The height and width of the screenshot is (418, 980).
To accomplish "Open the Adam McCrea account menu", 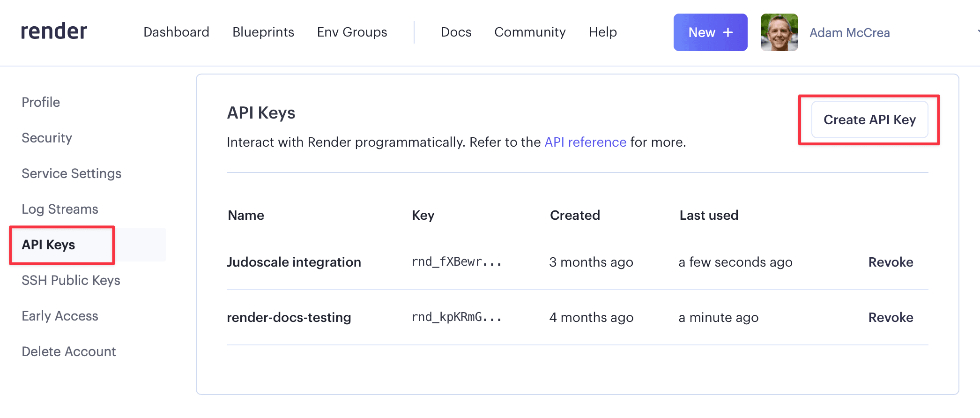I will tap(849, 33).
